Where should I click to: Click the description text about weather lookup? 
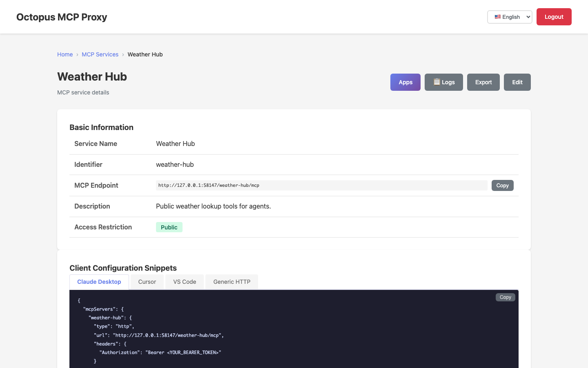pyautogui.click(x=214, y=206)
